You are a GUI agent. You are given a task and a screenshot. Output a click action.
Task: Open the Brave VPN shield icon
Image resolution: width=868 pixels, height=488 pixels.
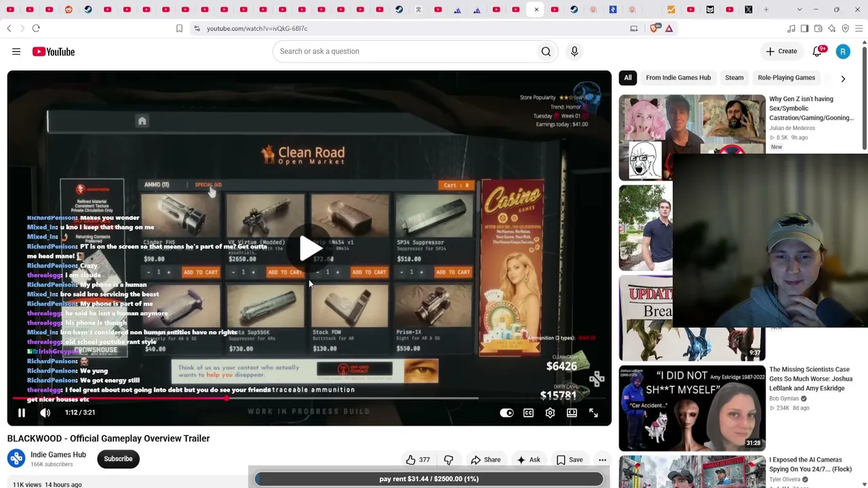click(x=845, y=28)
